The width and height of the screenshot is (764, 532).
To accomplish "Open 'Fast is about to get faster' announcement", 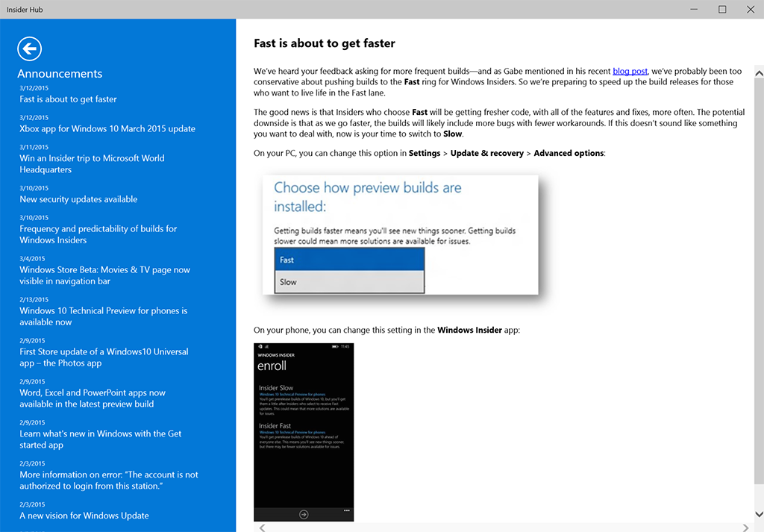I will [68, 99].
